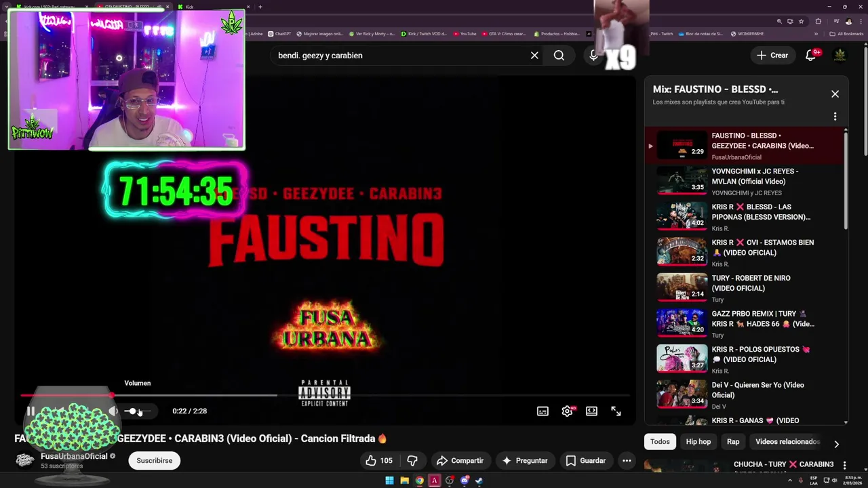This screenshot has height=488, width=868.
Task: Adjust the Volumen slider handle
Action: 134,411
